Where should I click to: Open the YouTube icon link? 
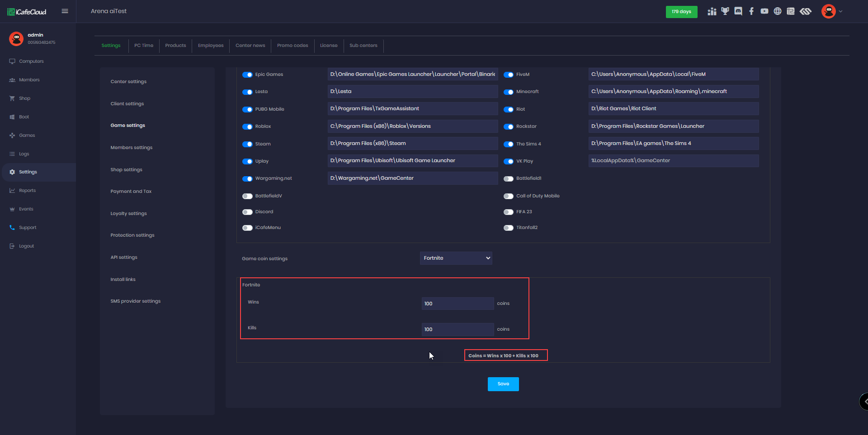tap(764, 11)
